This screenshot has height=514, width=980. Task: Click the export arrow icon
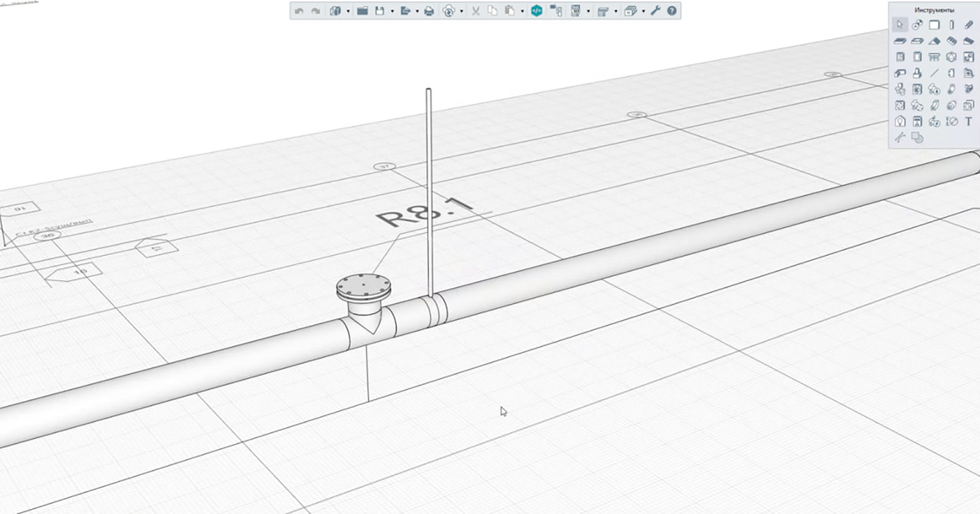coord(405,11)
